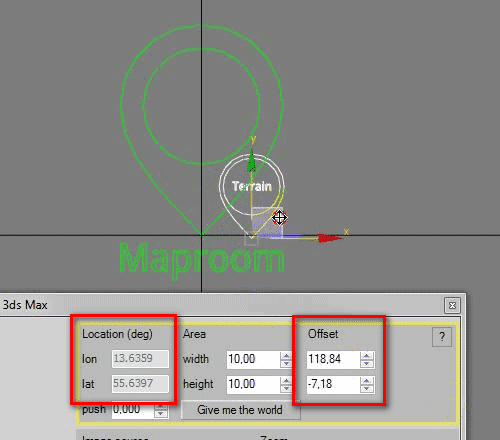
Task: Decrease the Area height value
Action: click(x=286, y=388)
